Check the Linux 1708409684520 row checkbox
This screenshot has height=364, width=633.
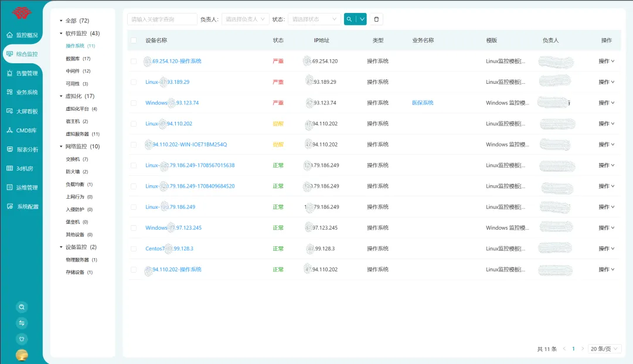[x=134, y=186]
